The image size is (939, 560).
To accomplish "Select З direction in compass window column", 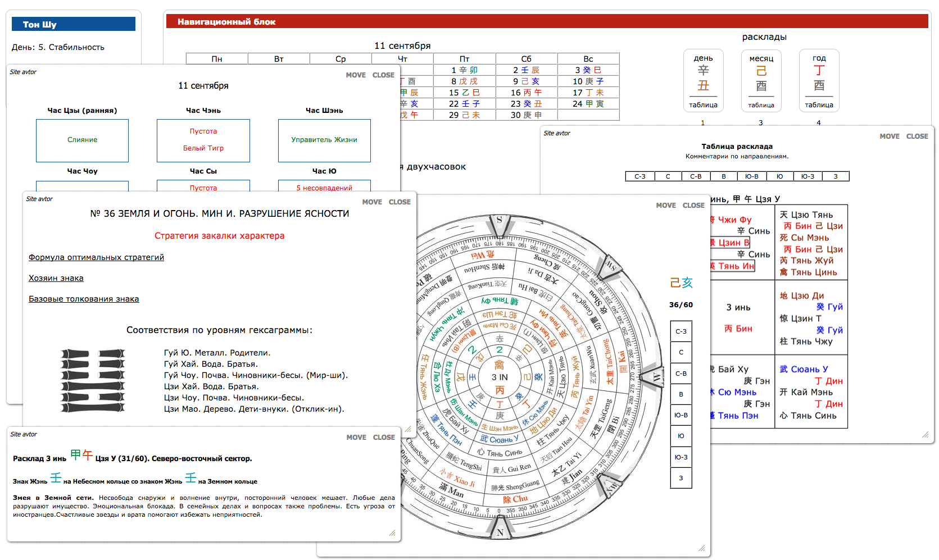I will point(681,478).
